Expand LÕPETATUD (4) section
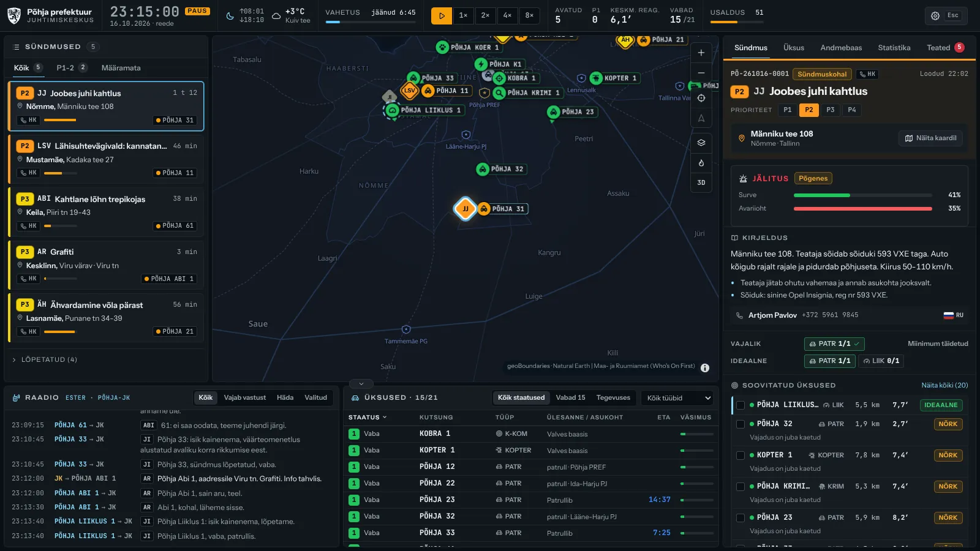980x551 pixels. coord(45,360)
